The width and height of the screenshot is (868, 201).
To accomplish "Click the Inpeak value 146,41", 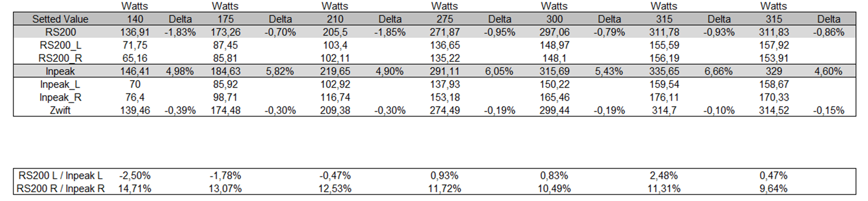I will pos(135,71).
